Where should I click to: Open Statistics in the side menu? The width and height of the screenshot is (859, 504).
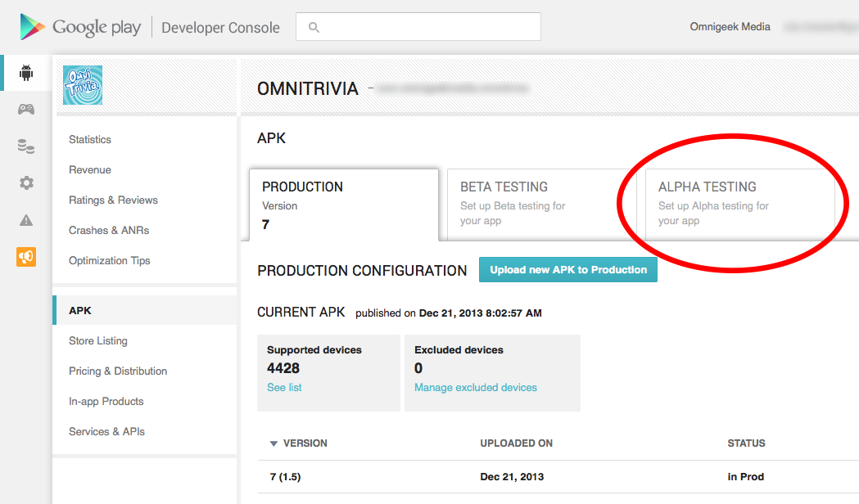[x=90, y=140]
